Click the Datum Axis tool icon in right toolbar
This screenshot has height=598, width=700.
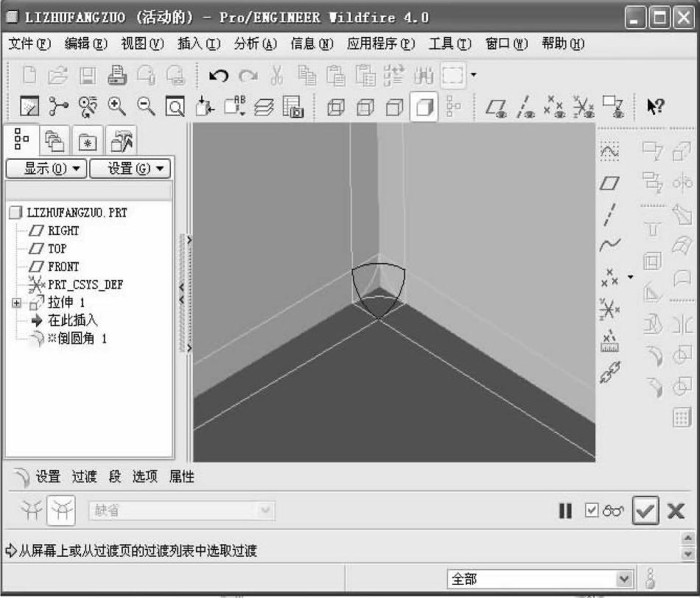click(609, 214)
